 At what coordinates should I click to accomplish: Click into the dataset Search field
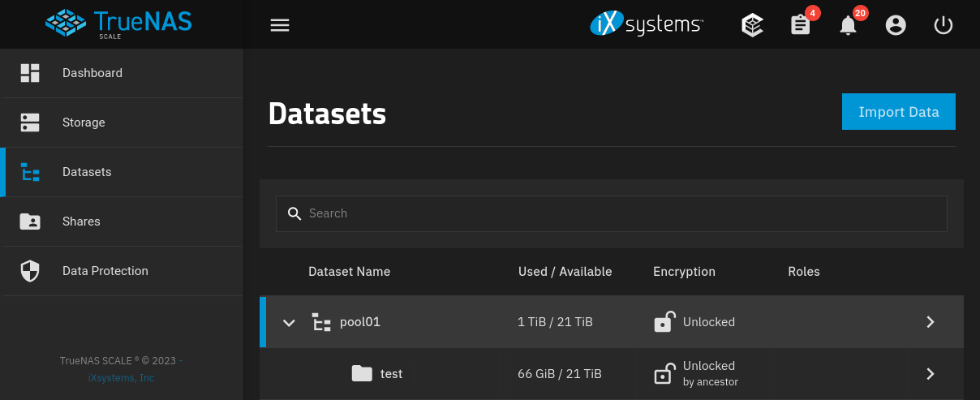[612, 213]
